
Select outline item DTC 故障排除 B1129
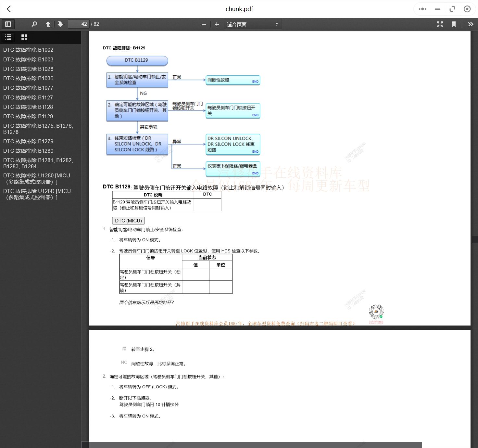coord(28,116)
